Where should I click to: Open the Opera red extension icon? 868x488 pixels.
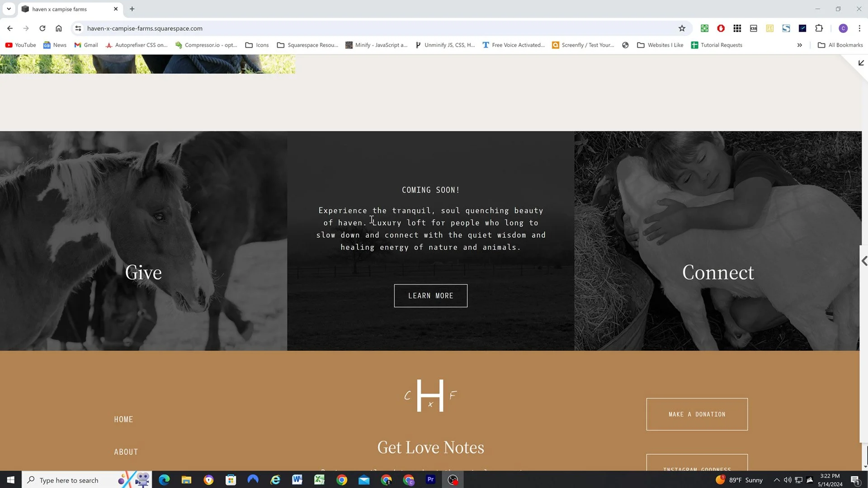(721, 28)
